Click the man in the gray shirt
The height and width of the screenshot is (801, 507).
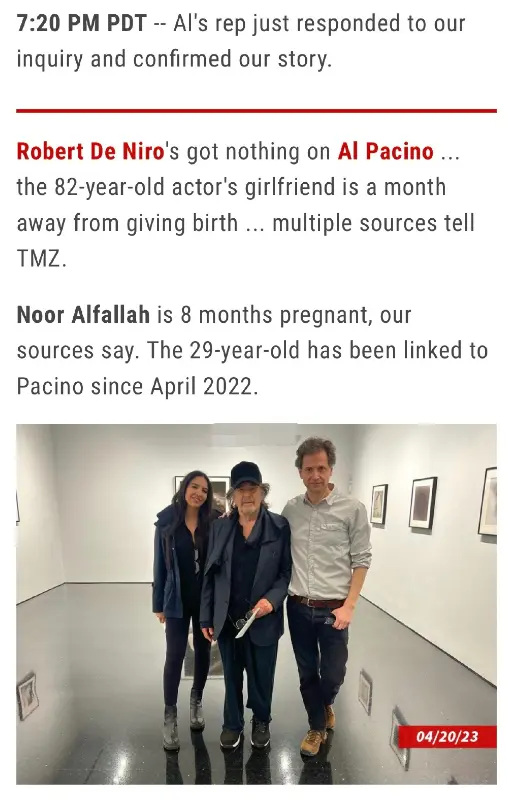click(325, 593)
